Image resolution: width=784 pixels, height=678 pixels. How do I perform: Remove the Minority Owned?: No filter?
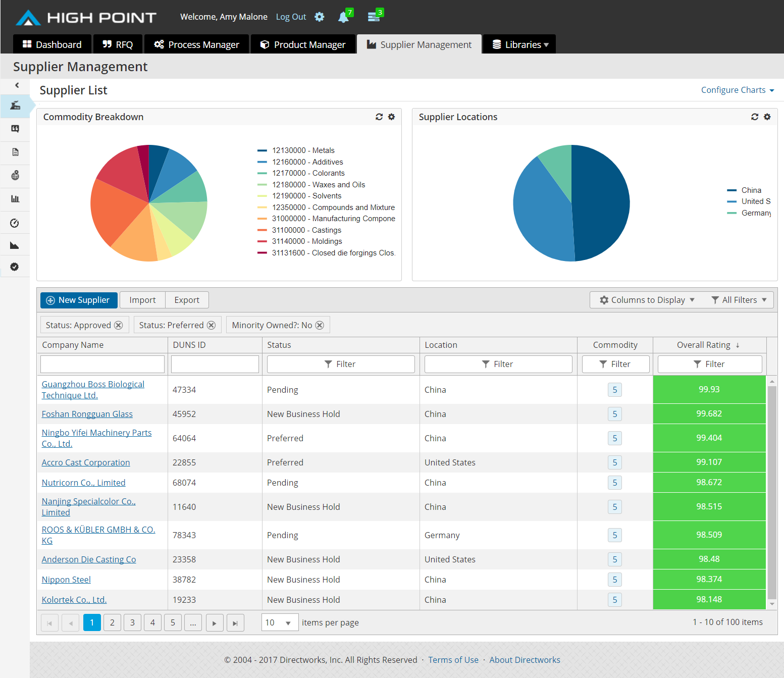(320, 325)
